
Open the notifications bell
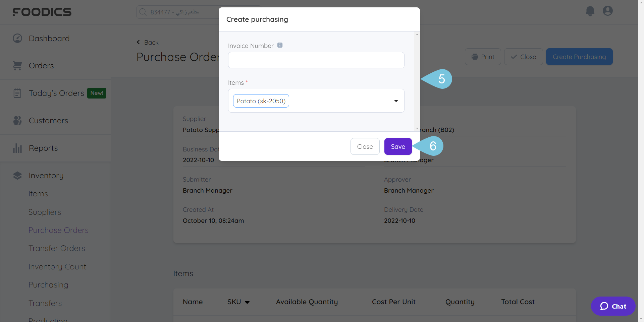(590, 11)
